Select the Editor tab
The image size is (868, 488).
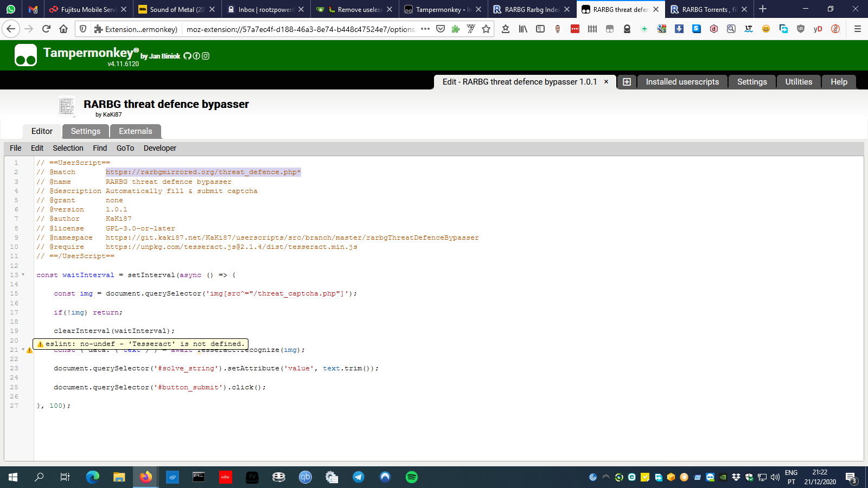point(42,131)
